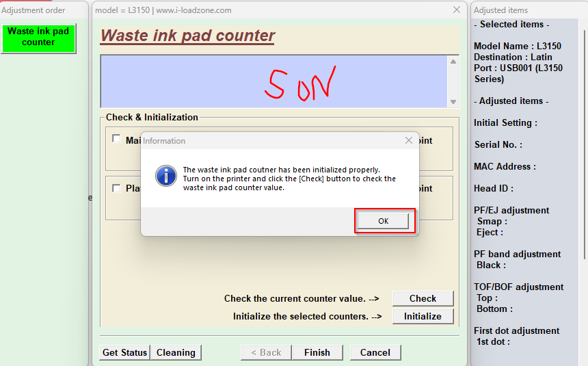Click the blue information icon

point(166,176)
